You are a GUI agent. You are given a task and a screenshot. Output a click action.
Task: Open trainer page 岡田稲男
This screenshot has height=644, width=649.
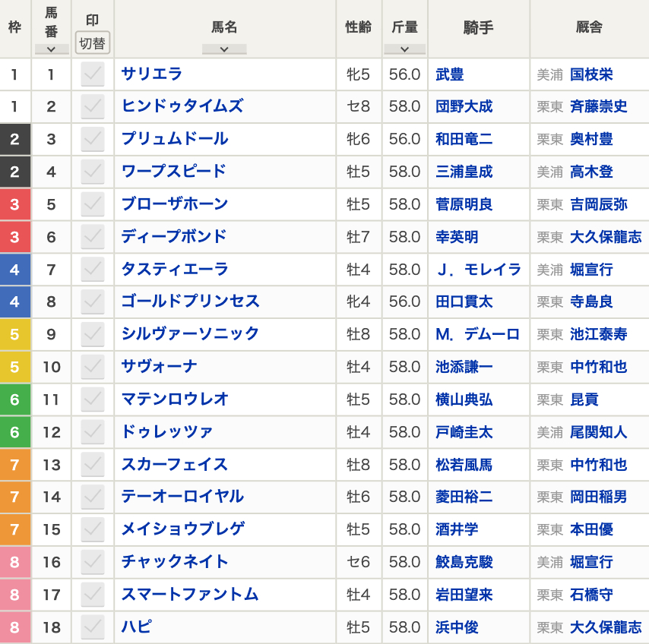coord(599,497)
